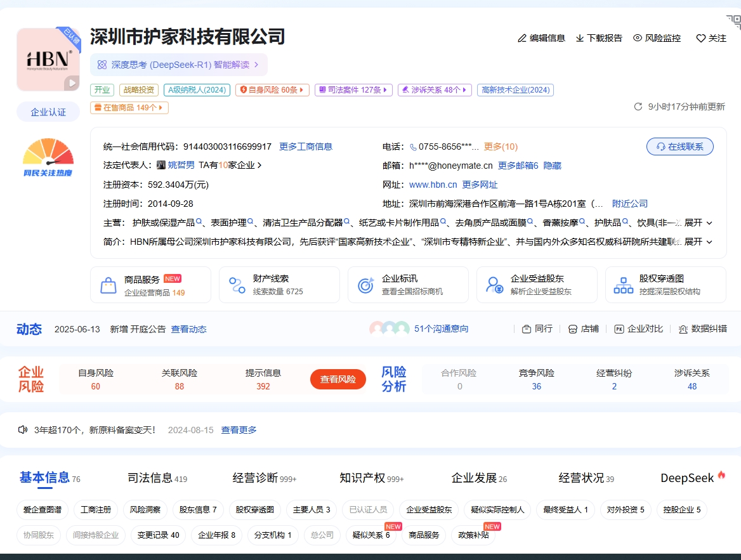Click 更多网址 link
This screenshot has width=741, height=560.
[x=480, y=185]
